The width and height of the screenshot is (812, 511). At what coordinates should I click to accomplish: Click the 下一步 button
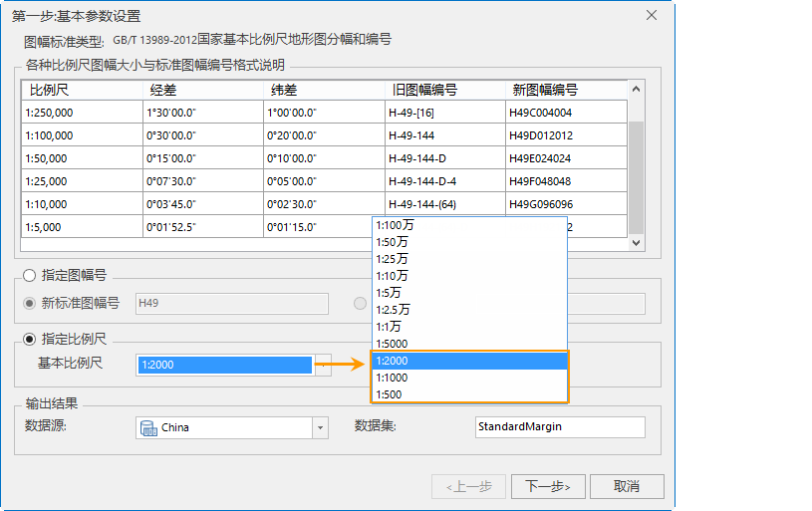pos(547,486)
